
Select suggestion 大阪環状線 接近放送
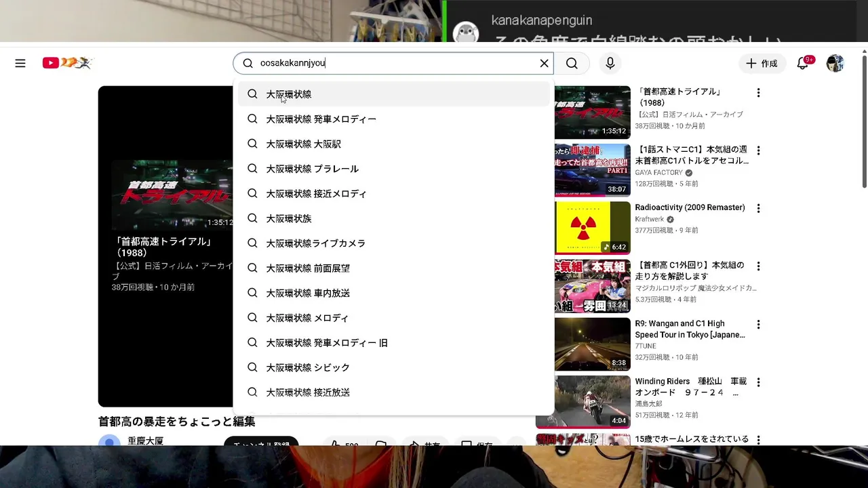(x=393, y=392)
